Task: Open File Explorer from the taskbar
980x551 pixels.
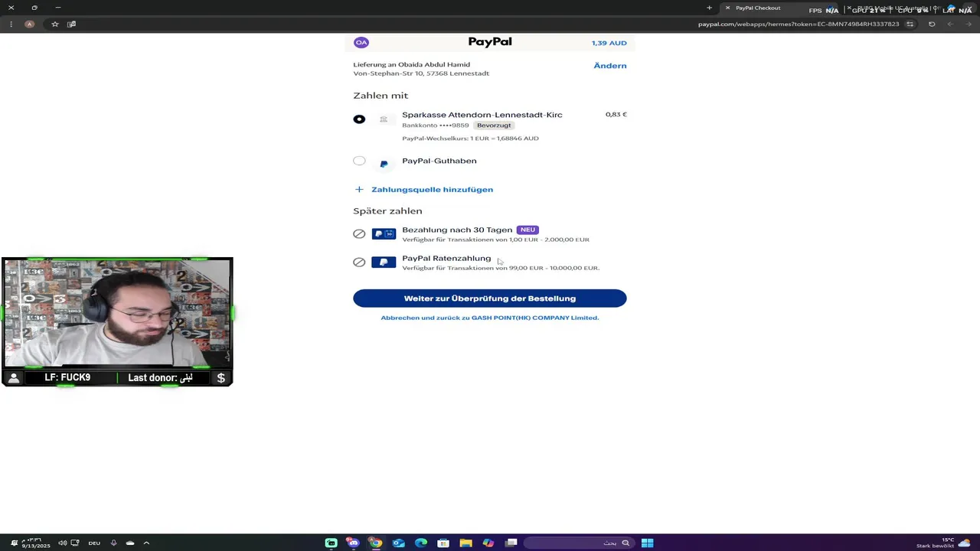Action: (465, 543)
